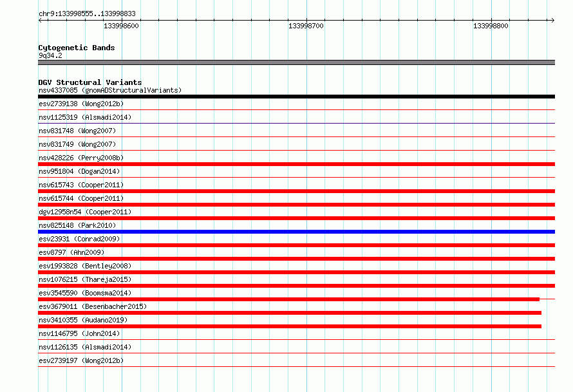Open variant nsv428226 (Perry2008b) label
Screen dimensions: 573x392
81,158
